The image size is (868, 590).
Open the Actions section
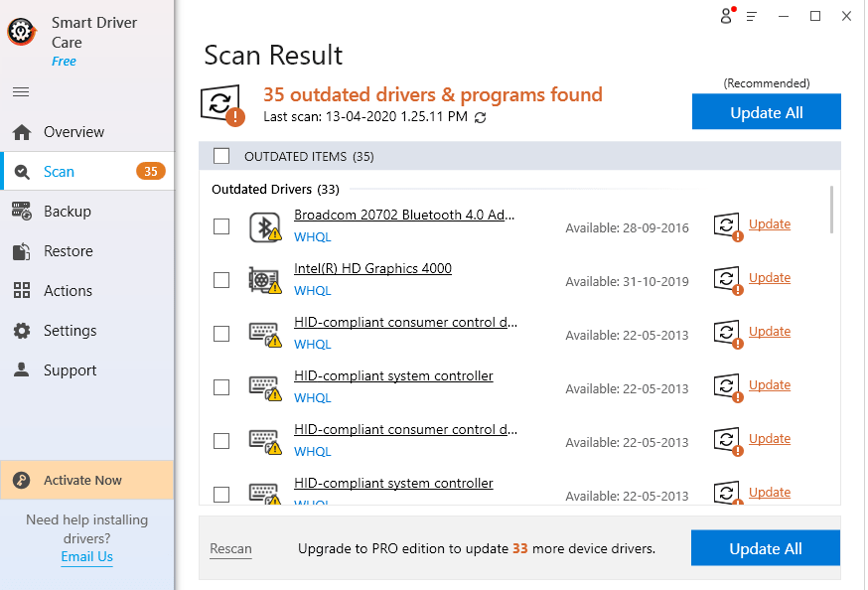[x=87, y=291]
